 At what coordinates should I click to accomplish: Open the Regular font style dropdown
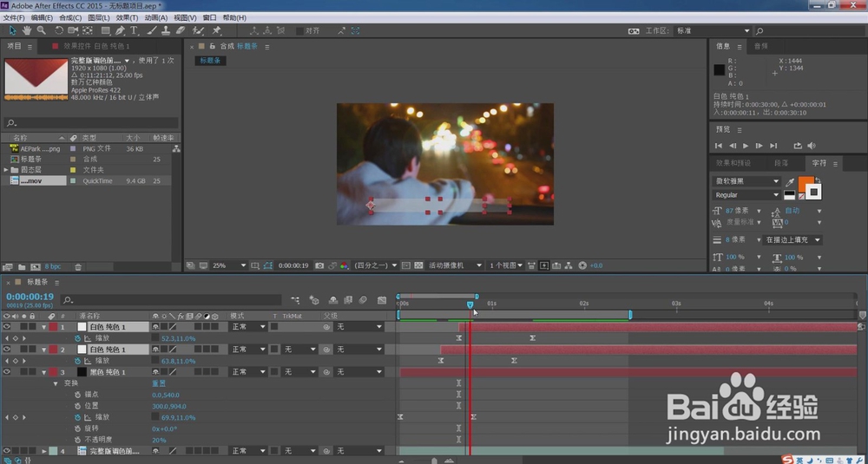point(746,194)
